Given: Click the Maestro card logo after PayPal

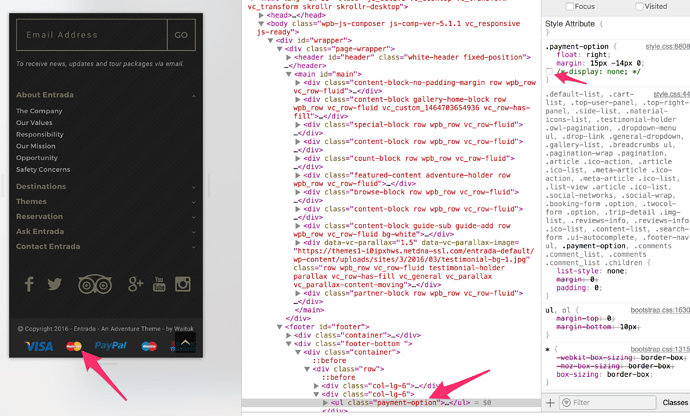Looking at the screenshot, I should (x=149, y=346).
